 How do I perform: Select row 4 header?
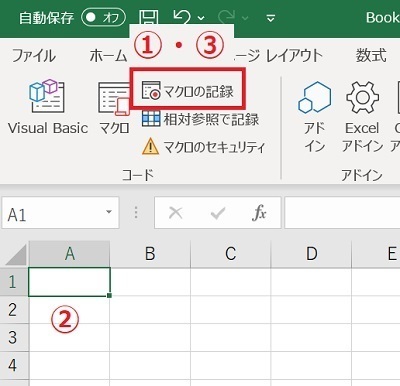click(x=14, y=365)
